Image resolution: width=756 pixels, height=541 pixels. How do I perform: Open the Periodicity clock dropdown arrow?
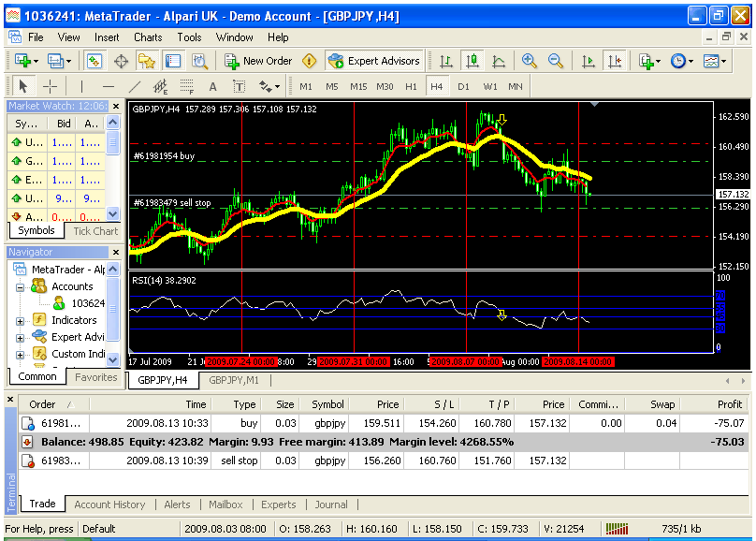(691, 61)
